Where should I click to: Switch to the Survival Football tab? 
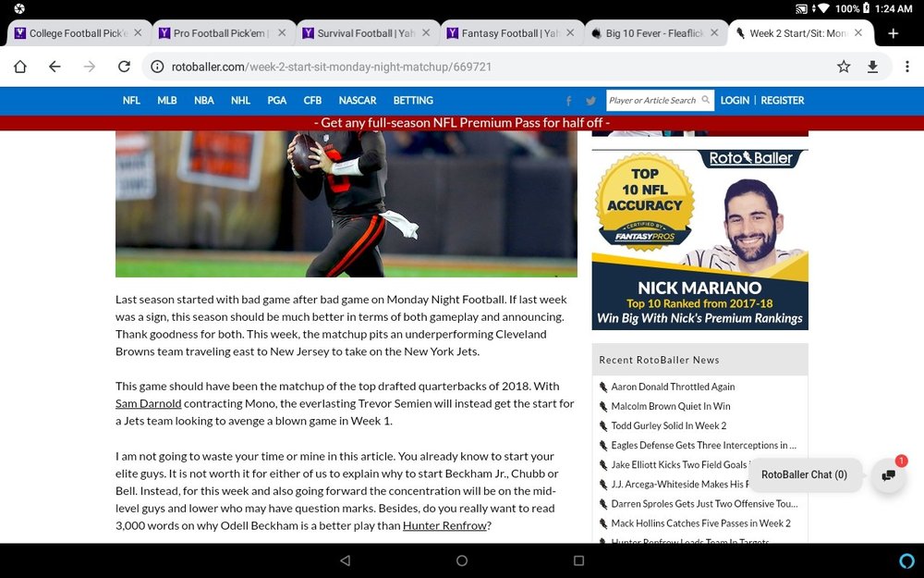(x=367, y=33)
